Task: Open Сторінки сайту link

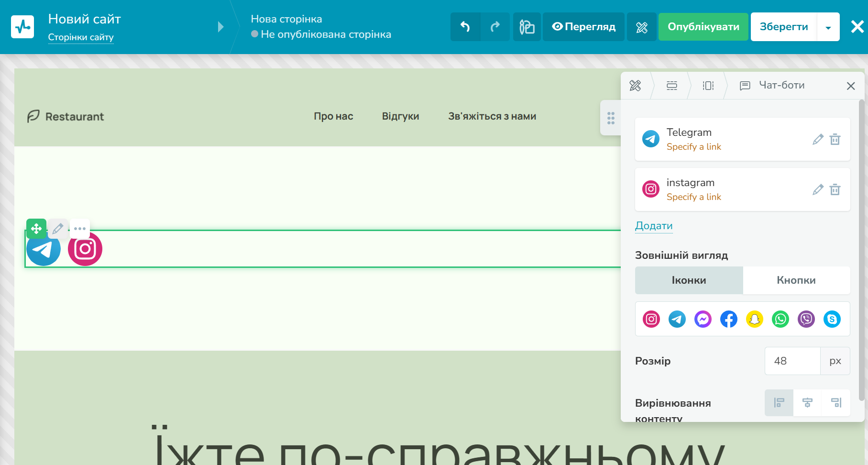Action: pyautogui.click(x=81, y=37)
